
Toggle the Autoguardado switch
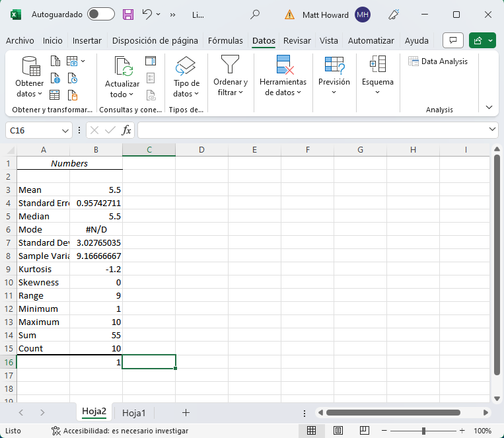[x=100, y=14]
